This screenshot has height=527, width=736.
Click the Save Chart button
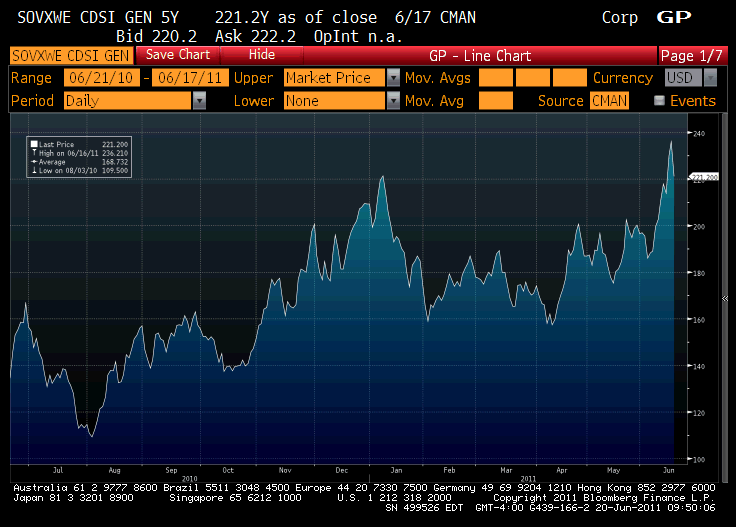[x=177, y=55]
